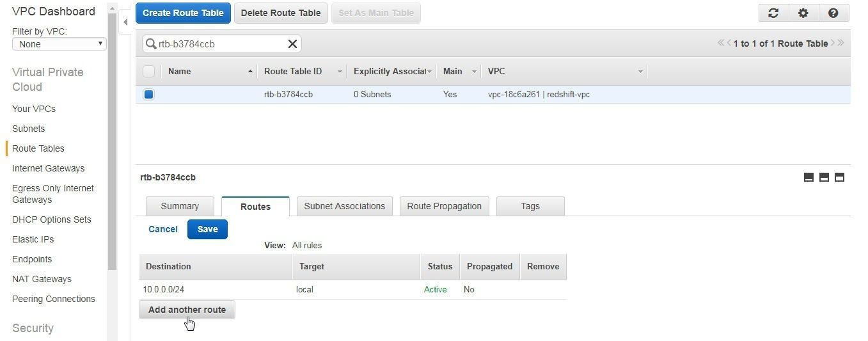868x341 pixels.
Task: Switch to the Subnet Associations tab
Action: tap(344, 206)
